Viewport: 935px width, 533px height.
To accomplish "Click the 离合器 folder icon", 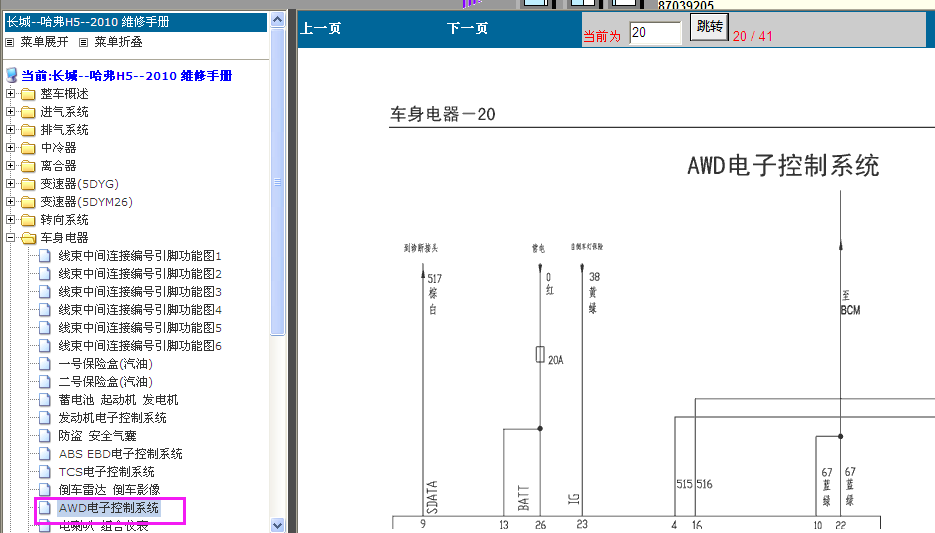I will tap(28, 166).
